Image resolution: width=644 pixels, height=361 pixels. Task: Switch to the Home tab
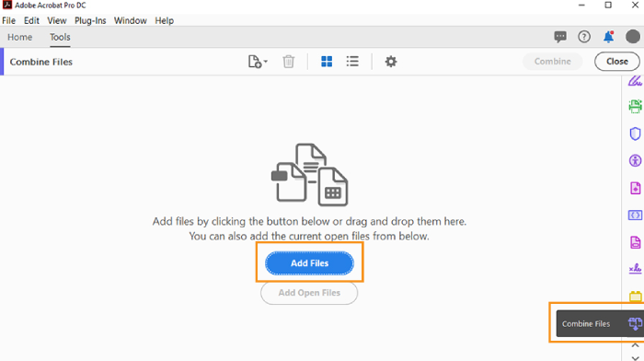coord(19,37)
